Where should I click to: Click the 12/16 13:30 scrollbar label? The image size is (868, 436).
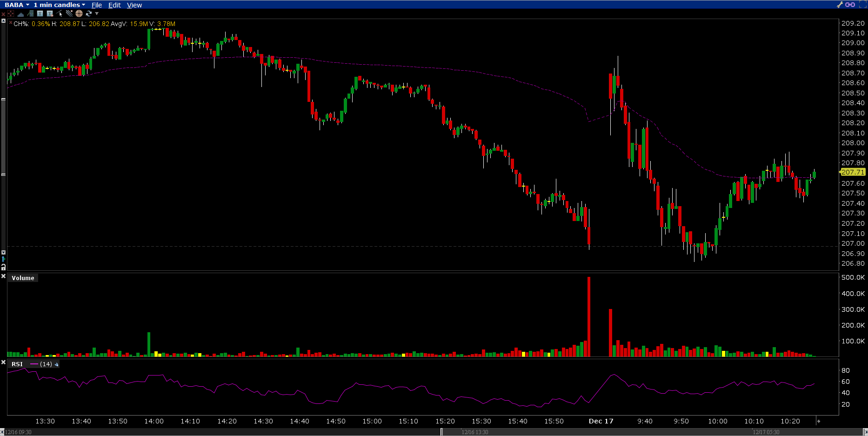[x=475, y=432]
